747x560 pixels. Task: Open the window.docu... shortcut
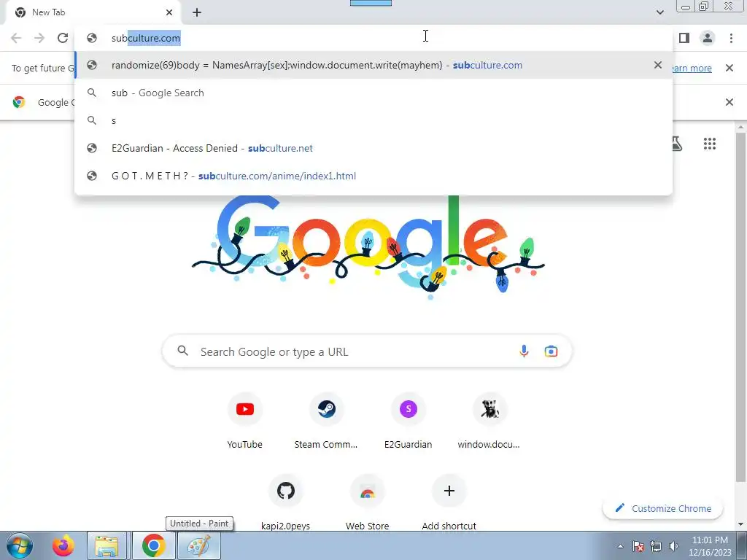pos(489,422)
